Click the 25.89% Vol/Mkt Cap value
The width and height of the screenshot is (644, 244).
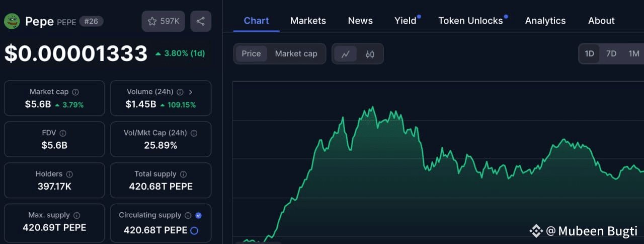[160, 146]
